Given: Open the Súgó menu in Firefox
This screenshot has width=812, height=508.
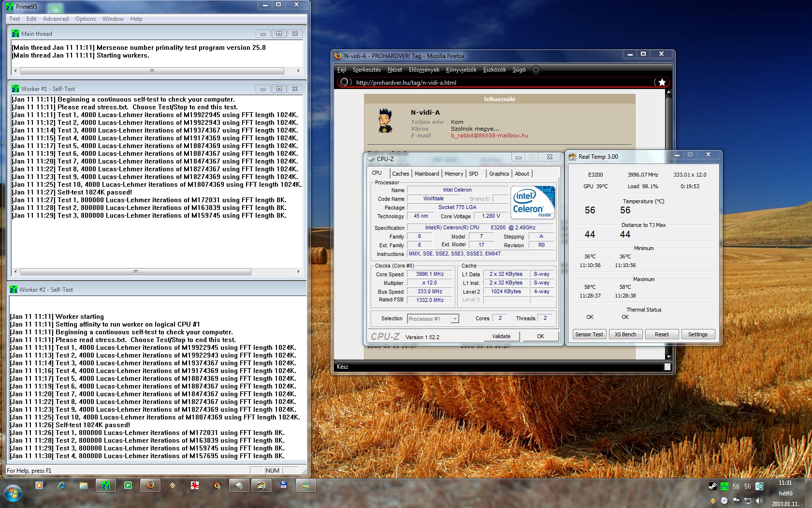Looking at the screenshot, I should (x=519, y=70).
